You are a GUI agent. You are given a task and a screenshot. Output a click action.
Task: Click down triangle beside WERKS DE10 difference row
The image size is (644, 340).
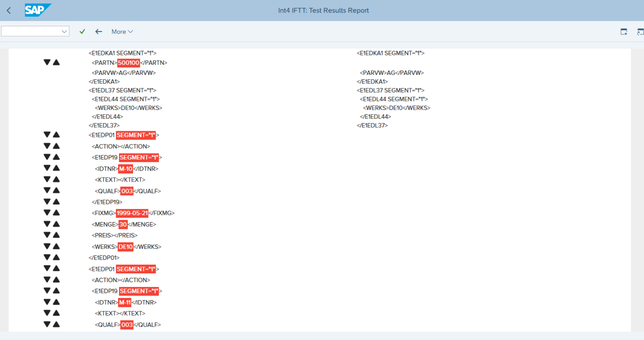click(x=47, y=246)
